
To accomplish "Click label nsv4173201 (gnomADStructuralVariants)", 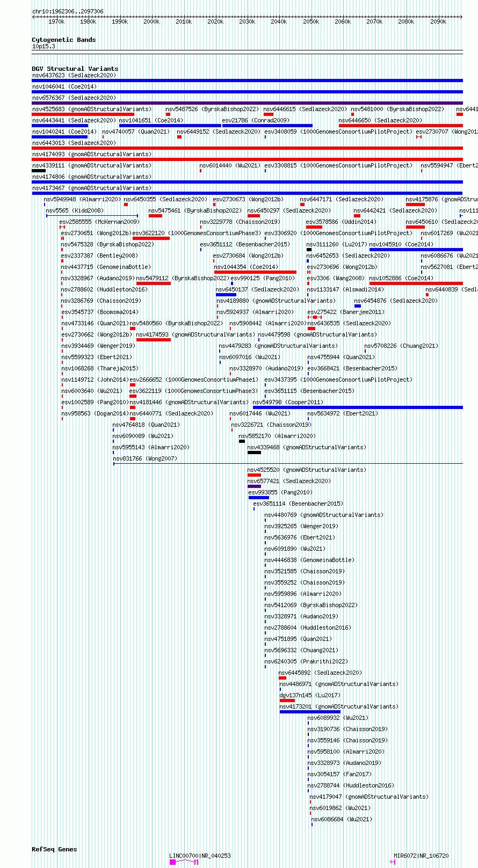I will pyautogui.click(x=339, y=707).
